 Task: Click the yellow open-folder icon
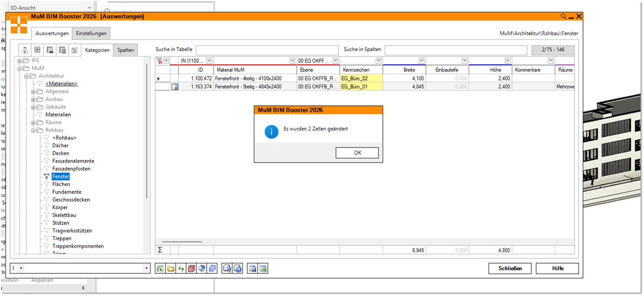(x=170, y=269)
